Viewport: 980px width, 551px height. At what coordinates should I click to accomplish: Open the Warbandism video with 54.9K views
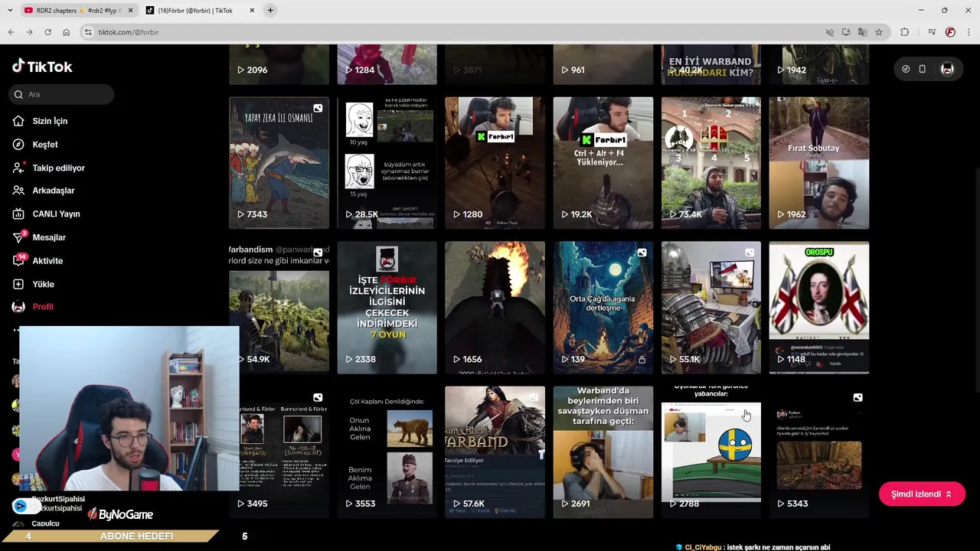279,308
